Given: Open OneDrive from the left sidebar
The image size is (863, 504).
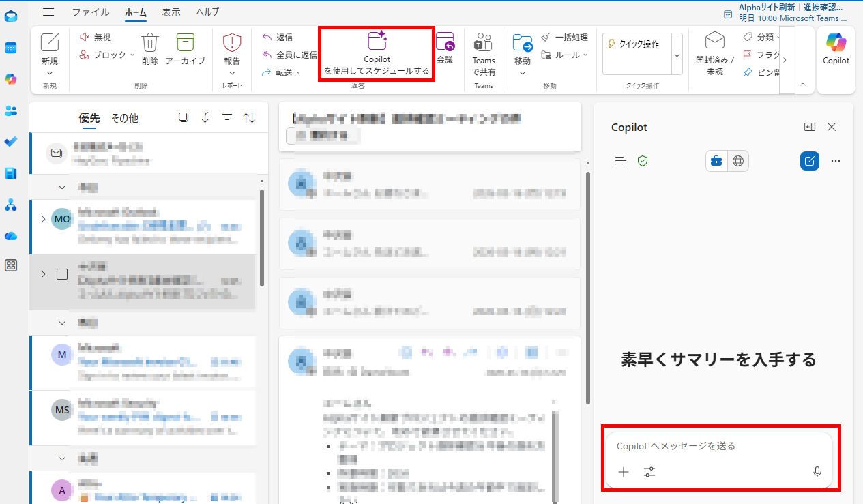Looking at the screenshot, I should 11,236.
